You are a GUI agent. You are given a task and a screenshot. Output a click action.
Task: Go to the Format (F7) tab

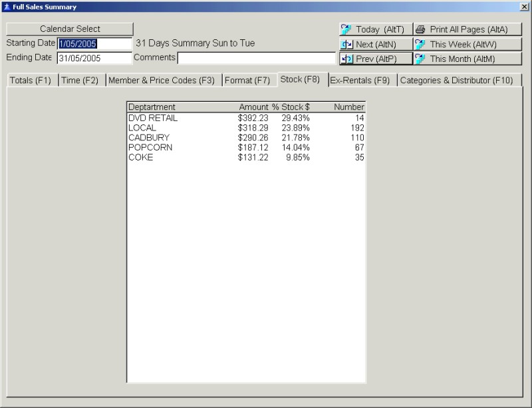pyautogui.click(x=247, y=81)
